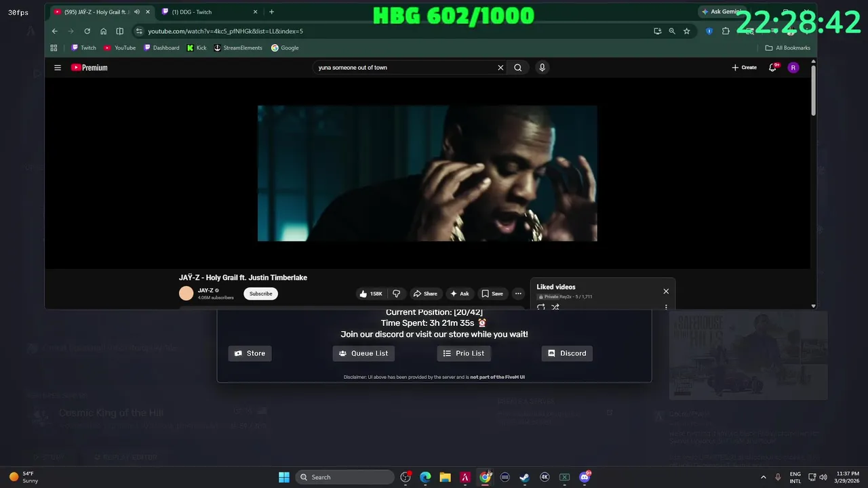Viewport: 868px width, 488px height.
Task: Open the YouTube hamburger guide menu
Action: tap(58, 68)
